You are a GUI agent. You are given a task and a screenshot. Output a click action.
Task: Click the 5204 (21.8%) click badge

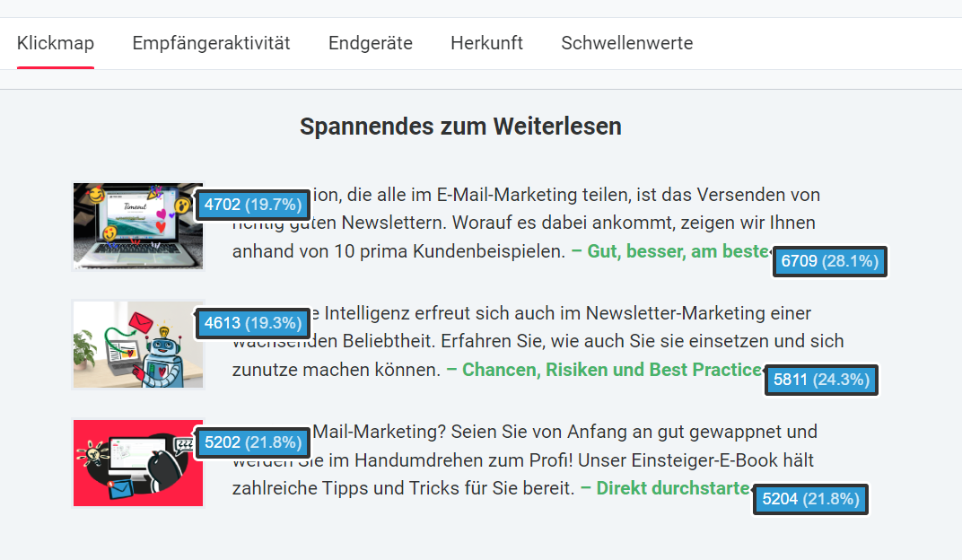(x=810, y=498)
